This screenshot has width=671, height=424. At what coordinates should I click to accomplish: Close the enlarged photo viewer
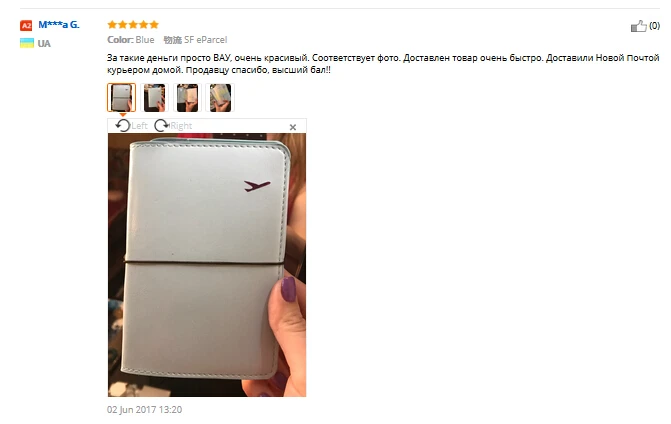pos(293,127)
